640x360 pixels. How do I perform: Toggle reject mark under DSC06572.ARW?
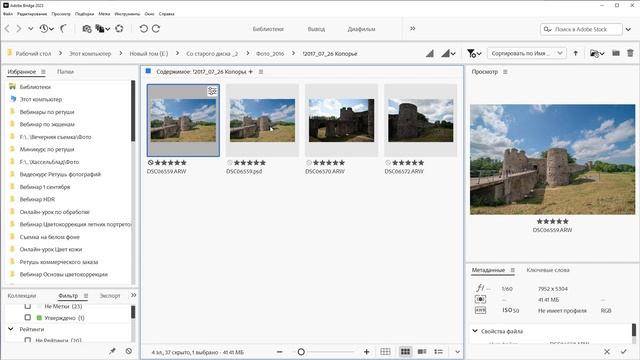pyautogui.click(x=388, y=162)
